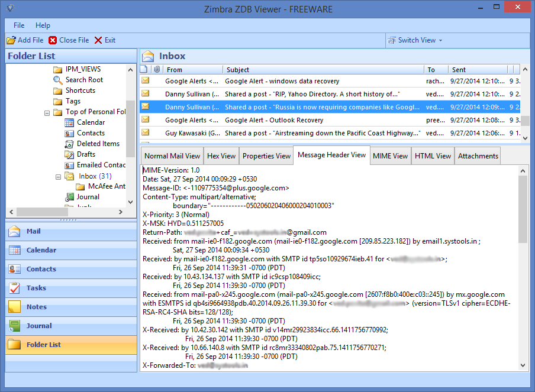The image size is (535, 392).
Task: Click the Switch View icon
Action: (x=392, y=40)
